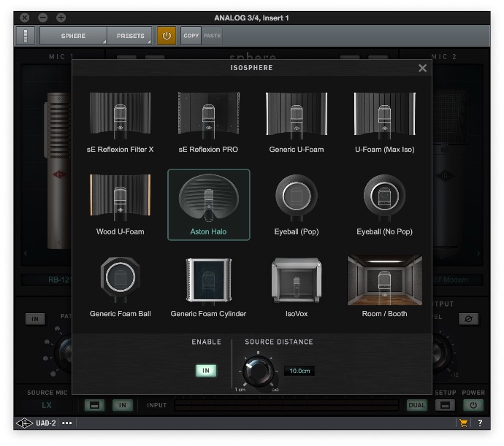
Task: Open the PRESETS dropdown menu
Action: pos(130,36)
